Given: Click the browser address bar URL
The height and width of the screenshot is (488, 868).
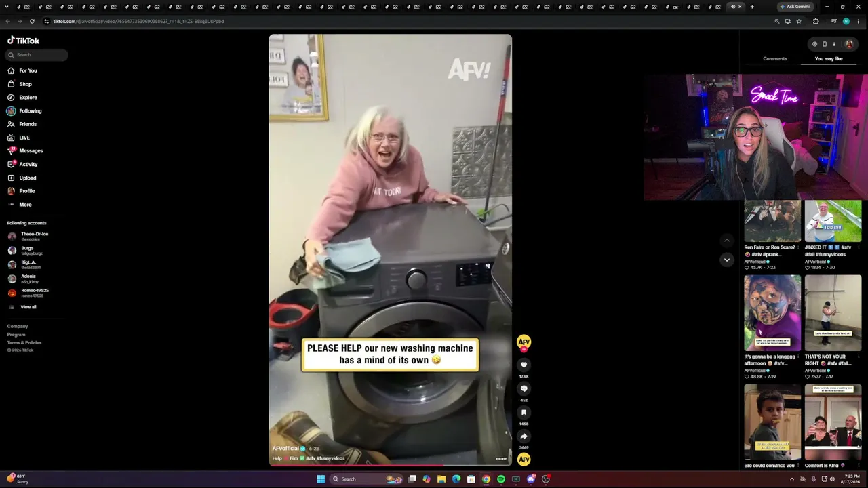Looking at the screenshot, I should (138, 21).
